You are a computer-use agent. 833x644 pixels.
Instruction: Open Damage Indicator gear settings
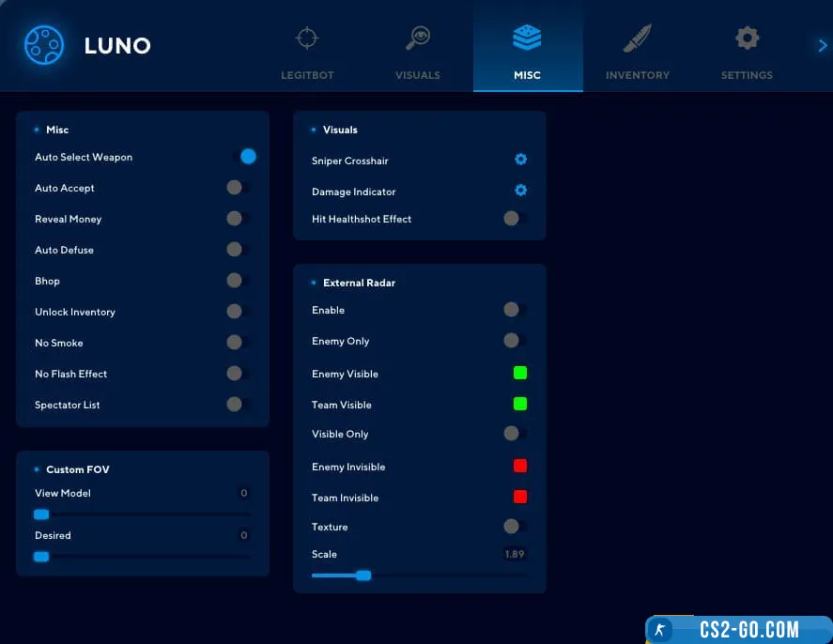pos(520,191)
